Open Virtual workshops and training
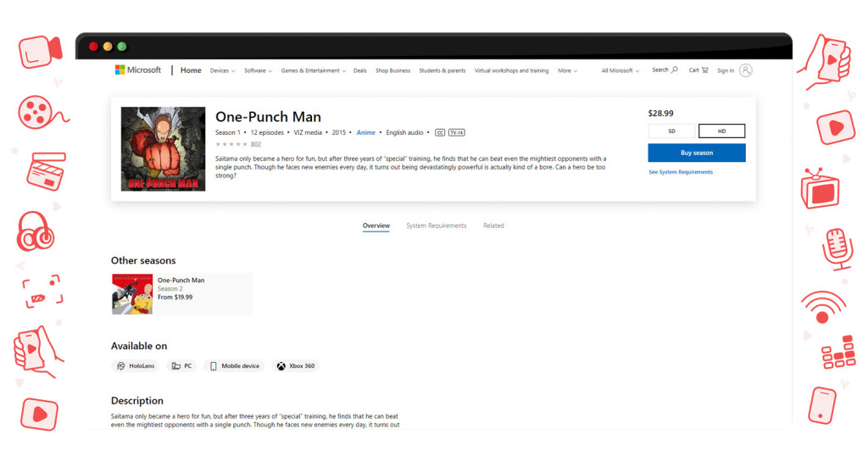This screenshot has height=462, width=868. tap(511, 70)
